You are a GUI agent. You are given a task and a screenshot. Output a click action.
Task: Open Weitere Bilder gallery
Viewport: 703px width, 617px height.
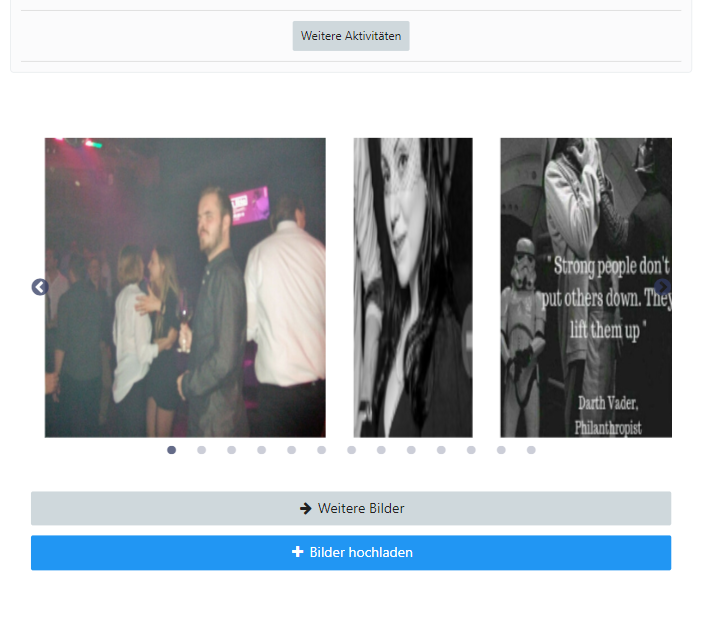click(351, 508)
